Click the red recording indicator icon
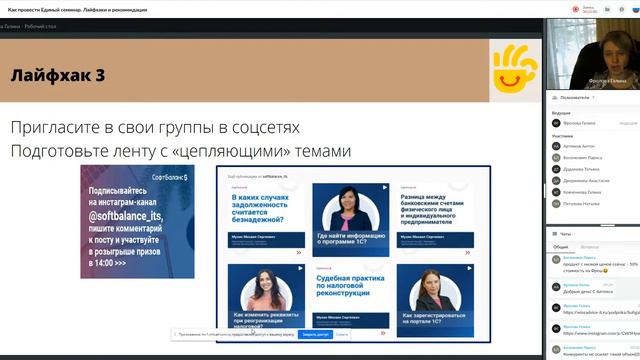The width and height of the screenshot is (640, 360). [576, 9]
